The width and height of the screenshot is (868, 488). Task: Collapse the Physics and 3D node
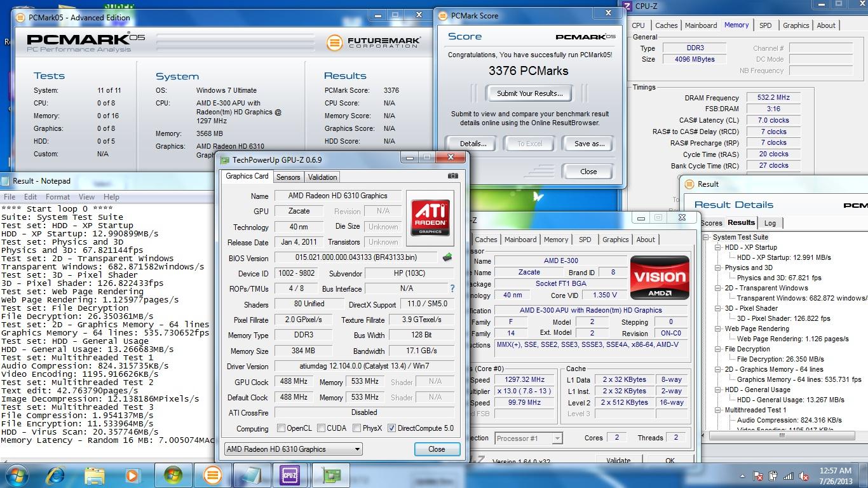[718, 268]
